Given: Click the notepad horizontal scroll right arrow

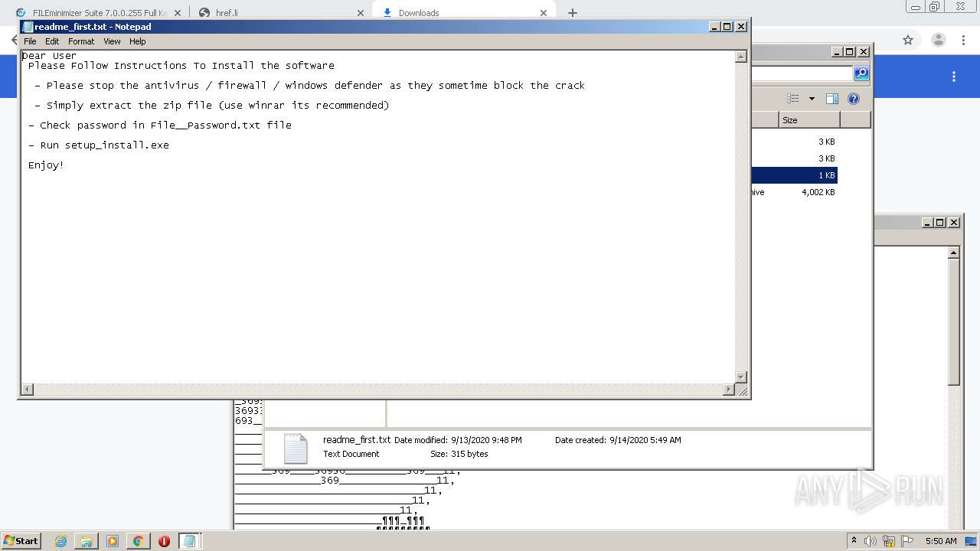Looking at the screenshot, I should 728,390.
